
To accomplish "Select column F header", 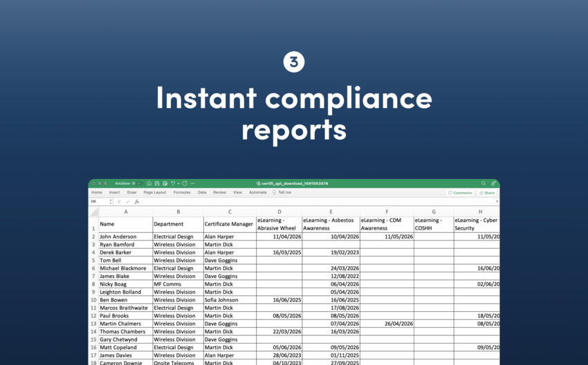I will [387, 212].
